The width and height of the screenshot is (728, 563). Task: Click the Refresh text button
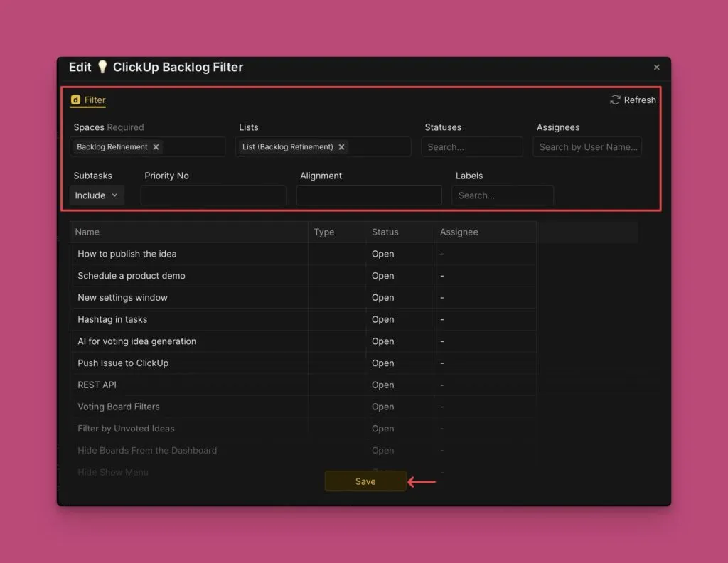point(640,100)
